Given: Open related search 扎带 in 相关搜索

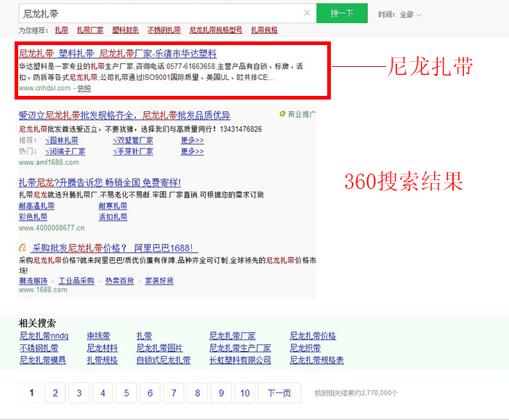Looking at the screenshot, I should pyautogui.click(x=144, y=336).
